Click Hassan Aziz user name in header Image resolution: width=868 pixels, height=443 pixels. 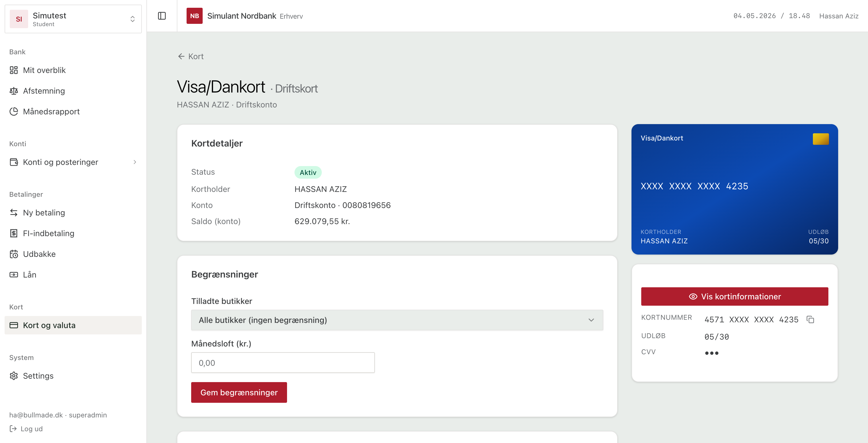(838, 16)
